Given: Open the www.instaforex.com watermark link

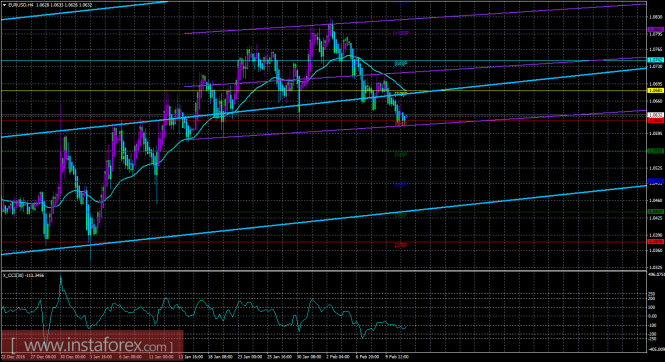Looking at the screenshot, I should (x=92, y=346).
